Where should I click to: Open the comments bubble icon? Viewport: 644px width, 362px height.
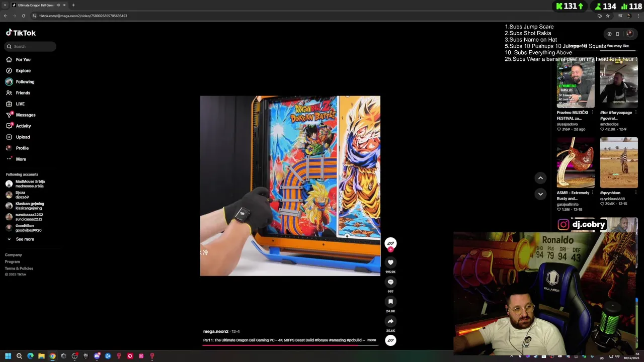pyautogui.click(x=390, y=282)
